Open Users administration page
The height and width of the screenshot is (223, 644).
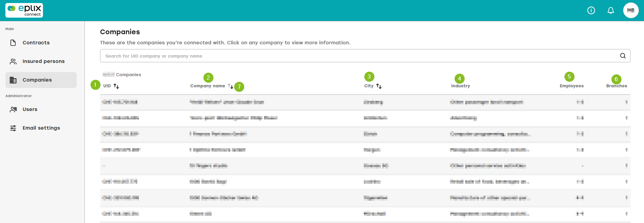[x=41, y=109]
